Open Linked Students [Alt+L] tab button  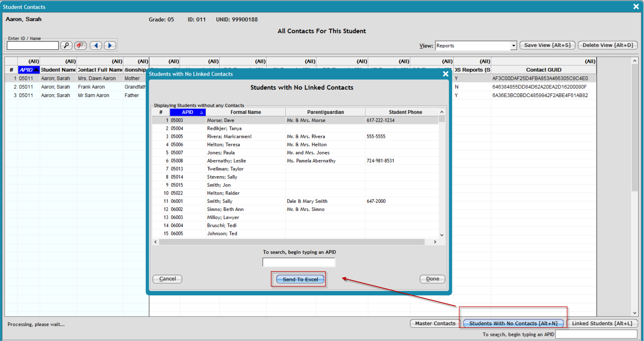click(602, 323)
